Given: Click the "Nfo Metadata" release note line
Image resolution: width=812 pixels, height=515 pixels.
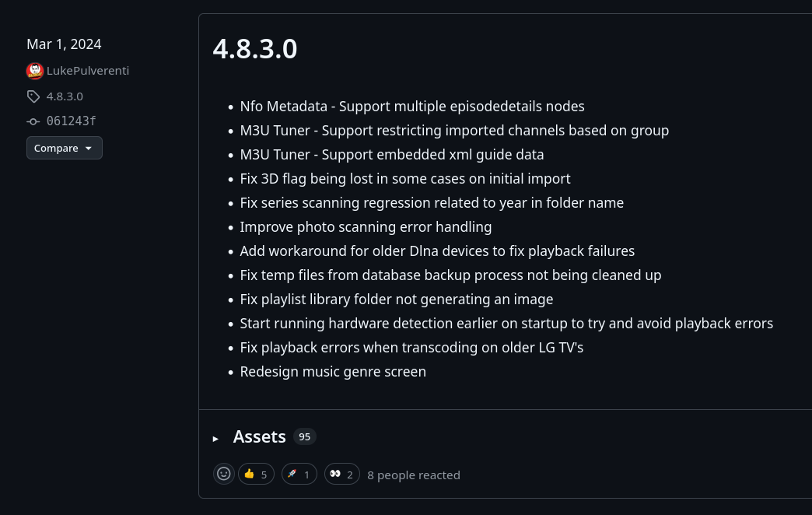Looking at the screenshot, I should (411, 107).
